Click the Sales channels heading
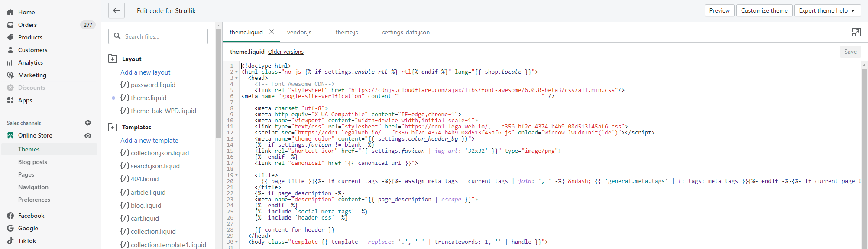Image resolution: width=868 pixels, height=249 pixels. click(x=24, y=123)
